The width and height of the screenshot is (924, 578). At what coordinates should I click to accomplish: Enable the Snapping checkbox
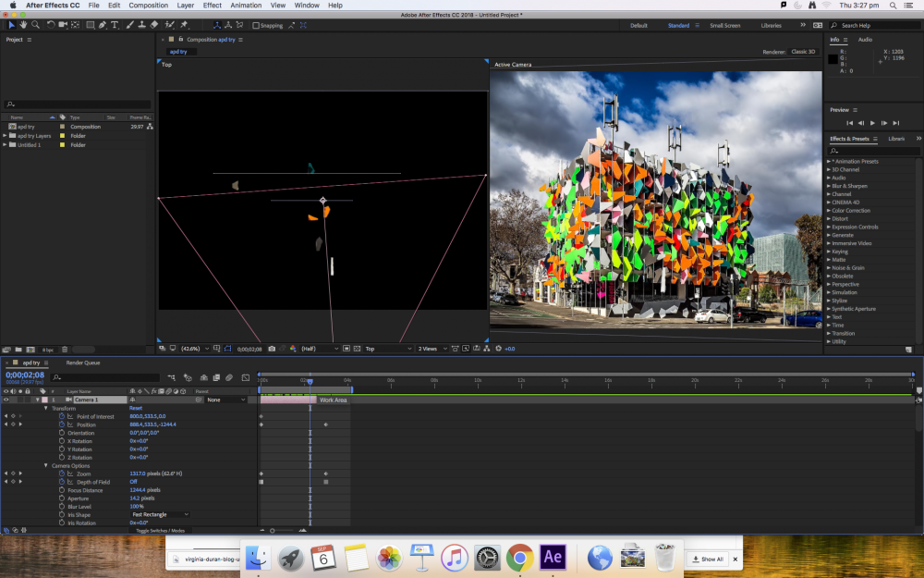click(256, 26)
